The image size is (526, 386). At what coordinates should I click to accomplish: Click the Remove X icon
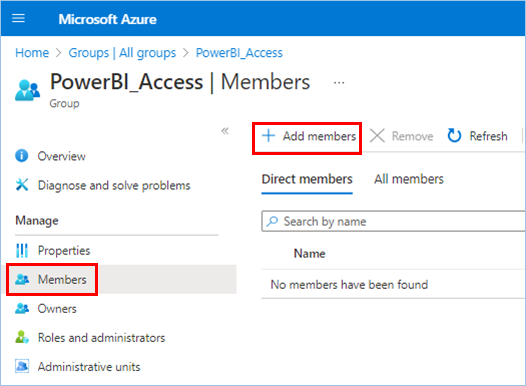coord(377,136)
